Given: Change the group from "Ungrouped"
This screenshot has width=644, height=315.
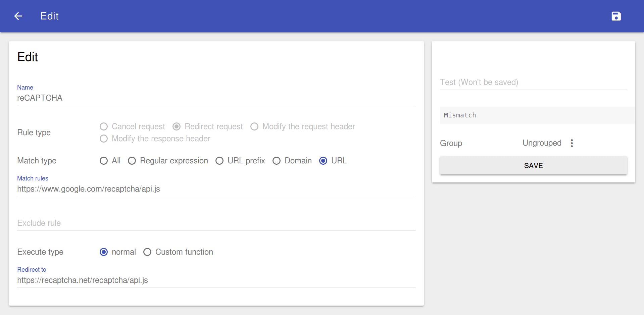Looking at the screenshot, I should 542,143.
